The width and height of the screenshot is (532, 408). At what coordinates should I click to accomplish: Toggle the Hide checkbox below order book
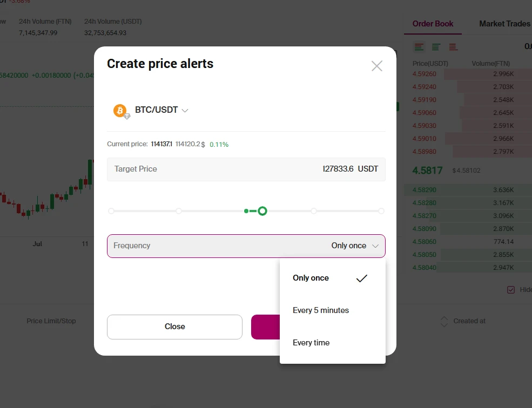(511, 290)
